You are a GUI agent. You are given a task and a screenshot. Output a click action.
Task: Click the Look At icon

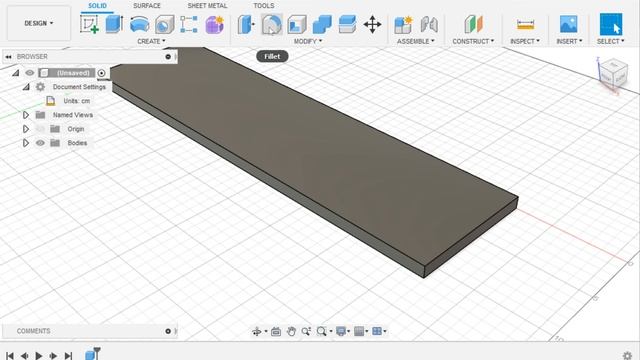(x=276, y=331)
